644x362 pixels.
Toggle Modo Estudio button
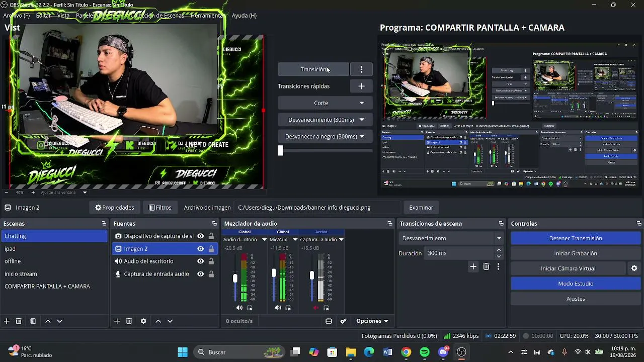point(576,284)
